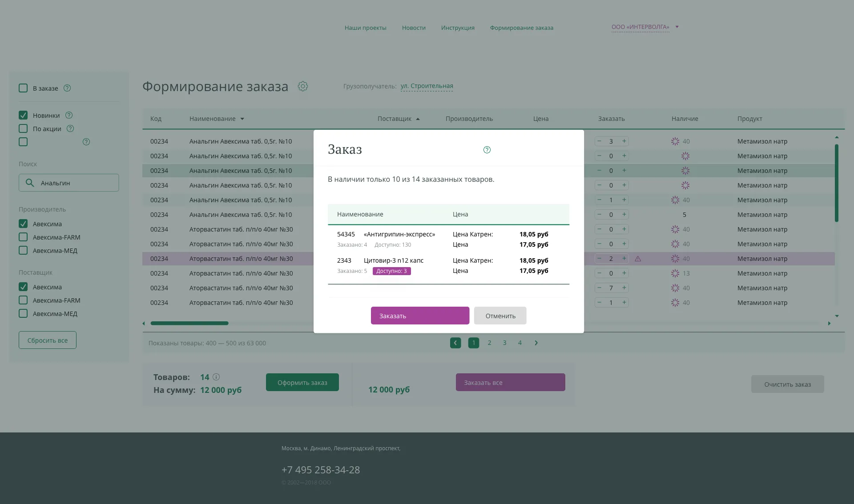Viewport: 854px width, 504px height.
Task: Uncheck the Новинки filter
Action: (23, 115)
